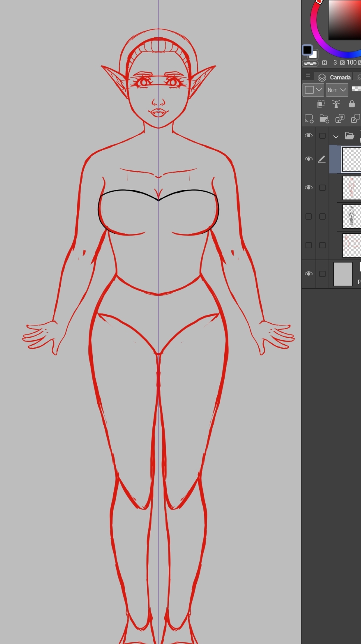
Task: Create a new layer folder
Action: [324, 119]
